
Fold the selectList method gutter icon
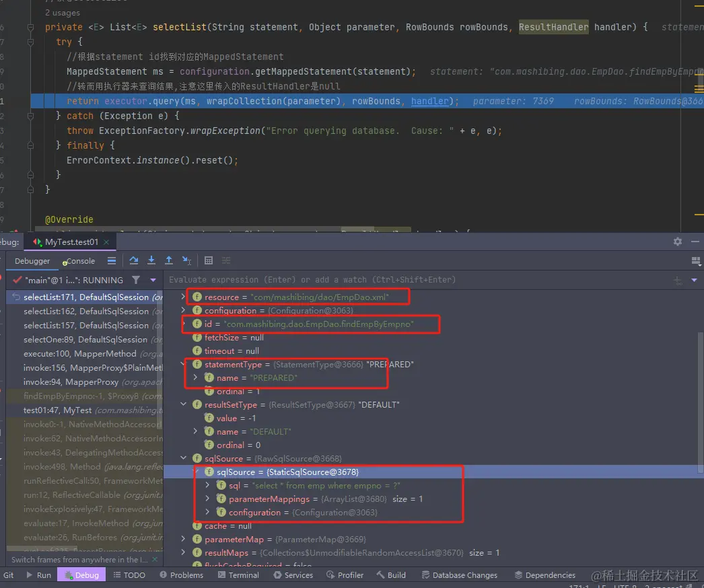(x=30, y=28)
